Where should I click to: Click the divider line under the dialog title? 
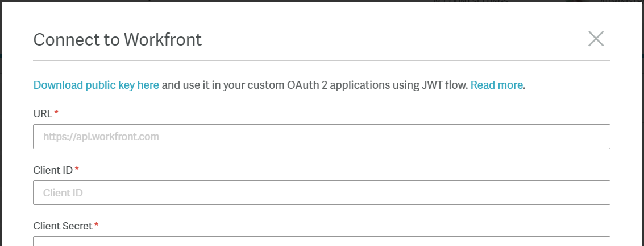pyautogui.click(x=322, y=60)
